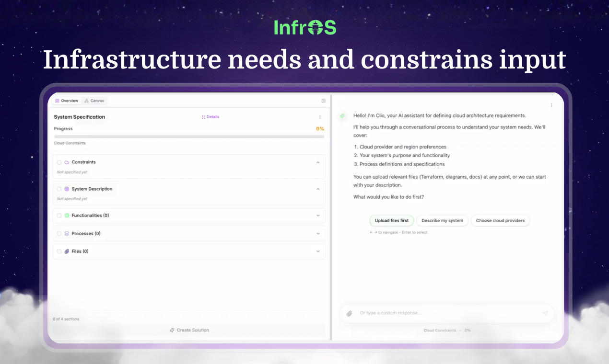
Task: Tick the Files section completion circle
Action: click(59, 251)
